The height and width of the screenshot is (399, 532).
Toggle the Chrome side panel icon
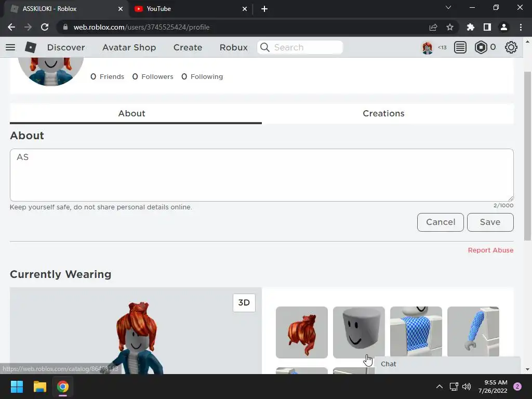(487, 27)
